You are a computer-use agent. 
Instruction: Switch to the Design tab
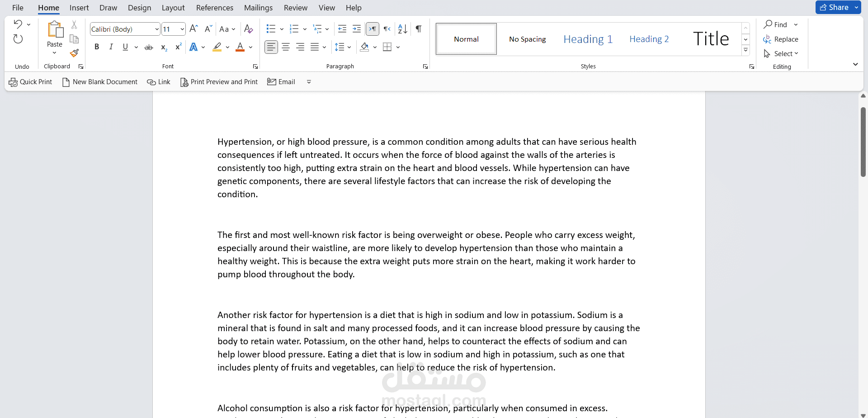tap(139, 8)
